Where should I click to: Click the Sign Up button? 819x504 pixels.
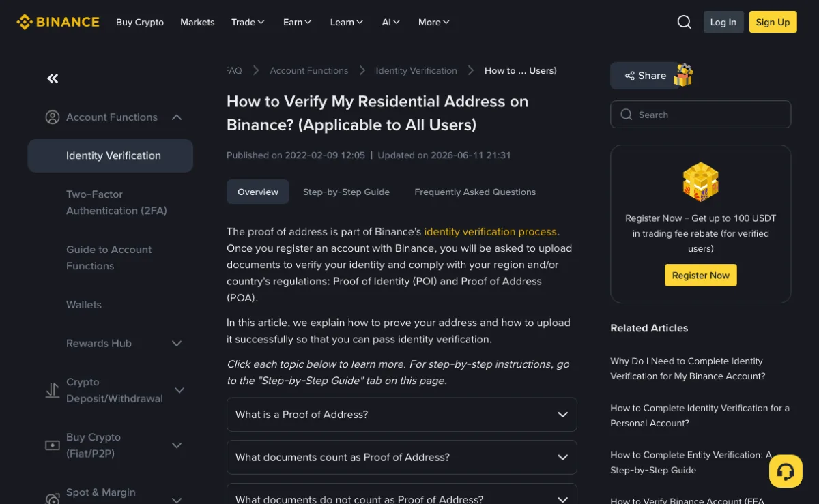(x=773, y=22)
